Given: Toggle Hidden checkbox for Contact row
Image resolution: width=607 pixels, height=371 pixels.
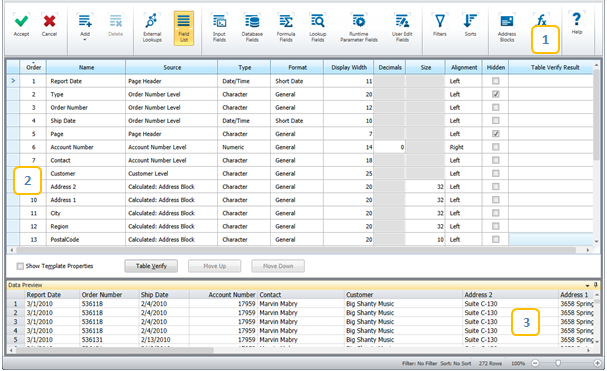Looking at the screenshot, I should 496,160.
